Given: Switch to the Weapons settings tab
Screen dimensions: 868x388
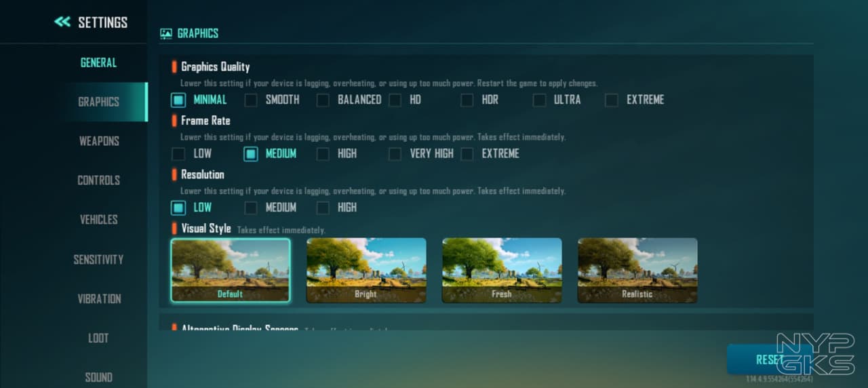Looking at the screenshot, I should click(99, 141).
